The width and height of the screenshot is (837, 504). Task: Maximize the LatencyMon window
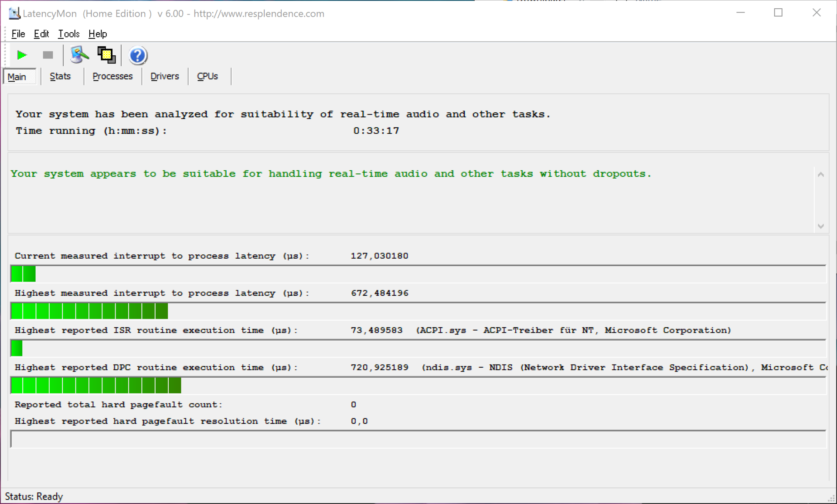click(x=778, y=13)
